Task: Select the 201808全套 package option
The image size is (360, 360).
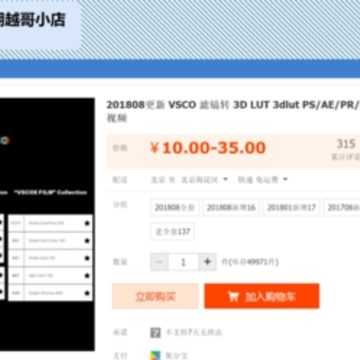Action: click(x=175, y=207)
